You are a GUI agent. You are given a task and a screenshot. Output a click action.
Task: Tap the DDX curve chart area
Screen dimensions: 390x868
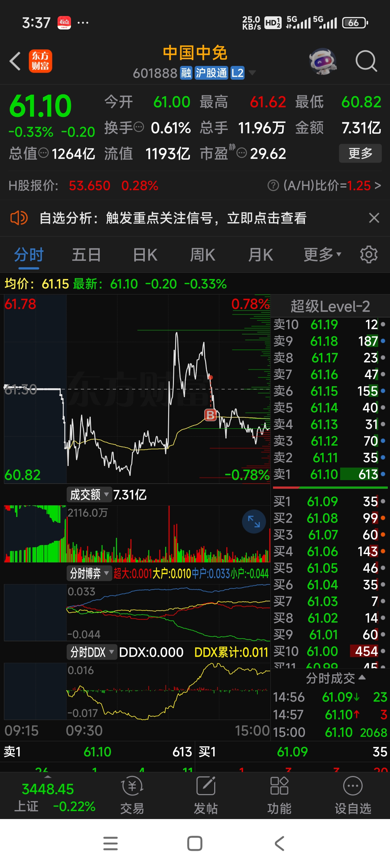click(137, 691)
